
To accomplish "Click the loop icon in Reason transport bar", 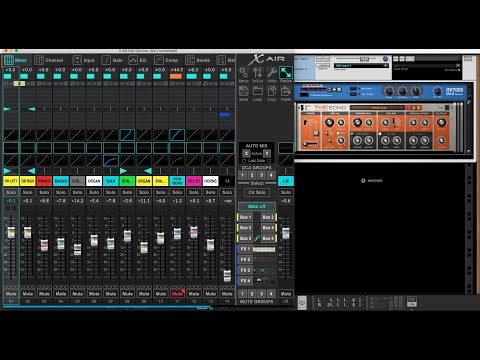I will tap(302, 303).
